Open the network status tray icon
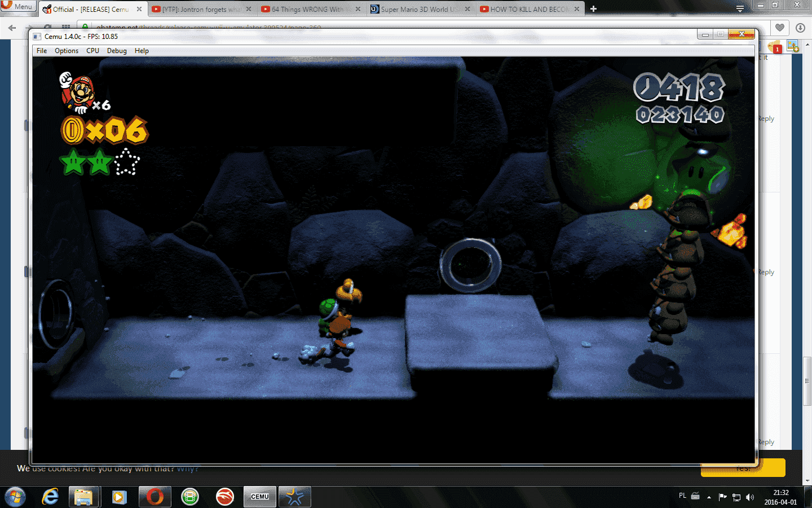 (x=736, y=497)
